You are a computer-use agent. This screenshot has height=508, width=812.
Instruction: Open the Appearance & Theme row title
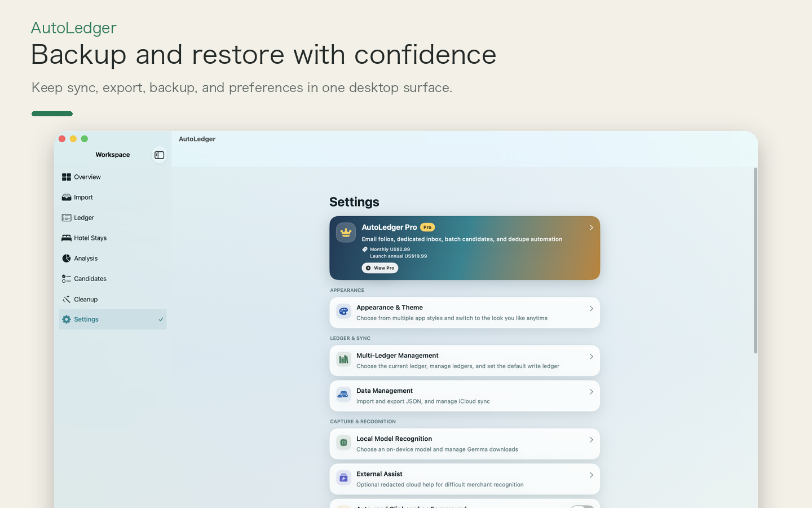(x=390, y=308)
